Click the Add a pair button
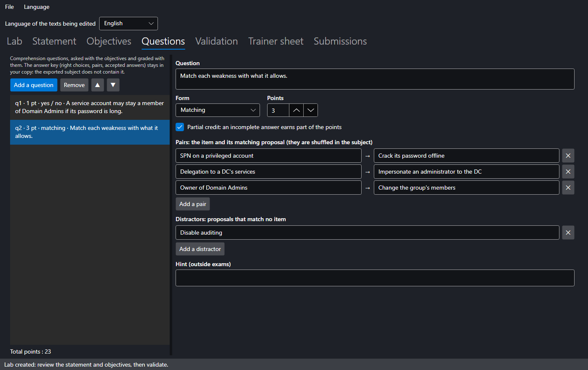This screenshot has width=588, height=370. tap(193, 204)
